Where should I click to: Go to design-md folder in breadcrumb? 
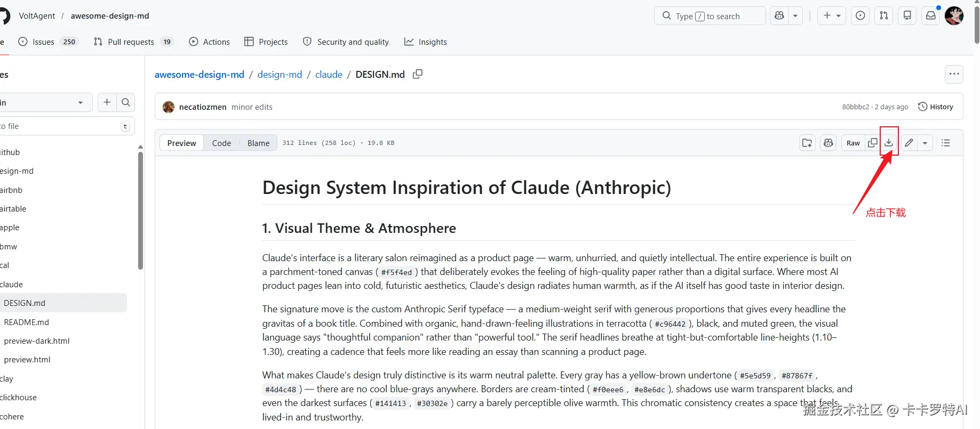click(280, 75)
